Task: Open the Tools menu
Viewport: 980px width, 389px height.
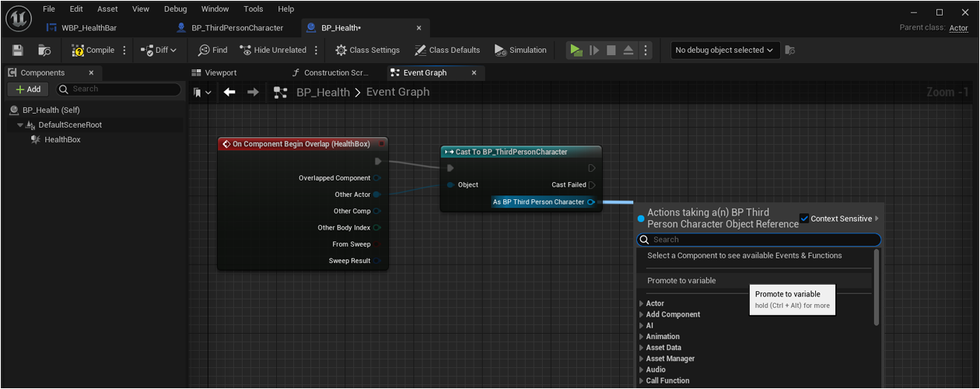Action: [254, 9]
